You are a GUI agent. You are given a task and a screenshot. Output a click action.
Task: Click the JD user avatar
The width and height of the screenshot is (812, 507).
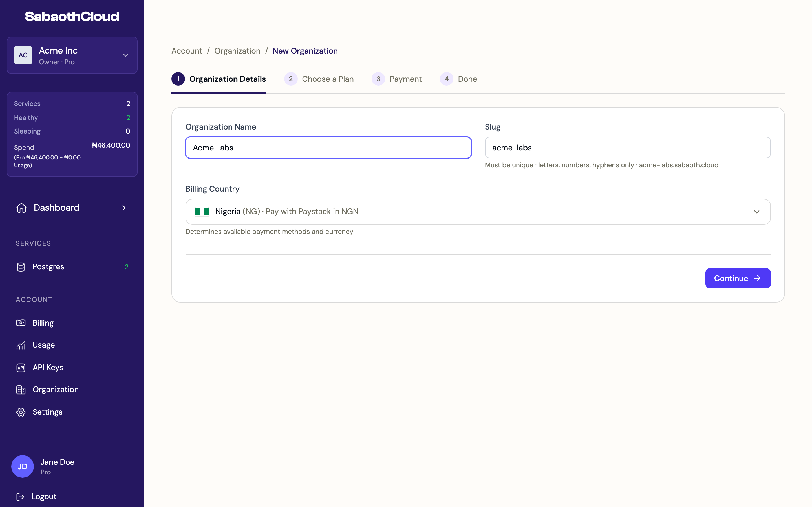(x=23, y=466)
